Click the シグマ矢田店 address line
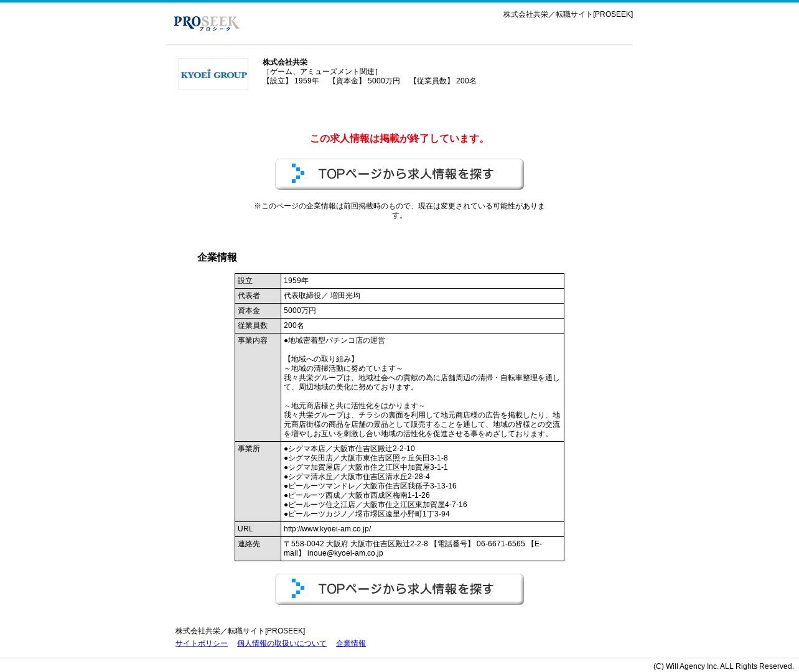 [x=366, y=459]
